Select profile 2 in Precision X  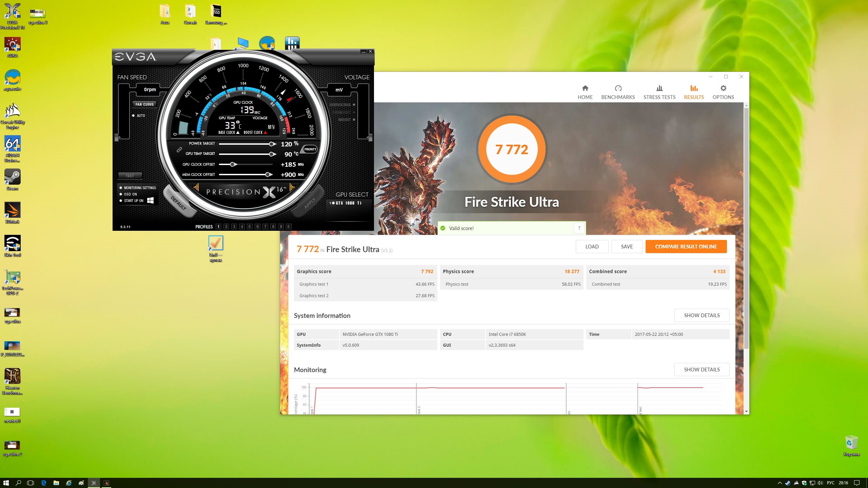point(226,227)
